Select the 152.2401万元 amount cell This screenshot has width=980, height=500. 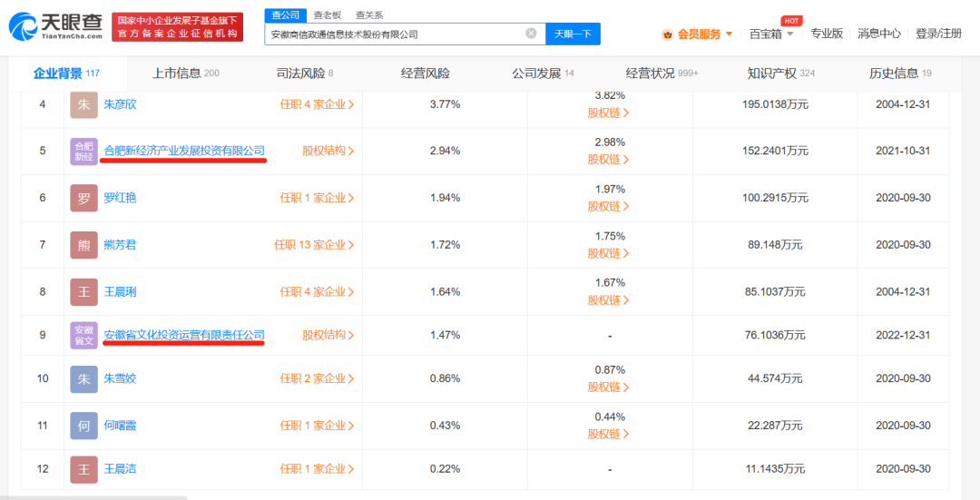[x=775, y=151]
